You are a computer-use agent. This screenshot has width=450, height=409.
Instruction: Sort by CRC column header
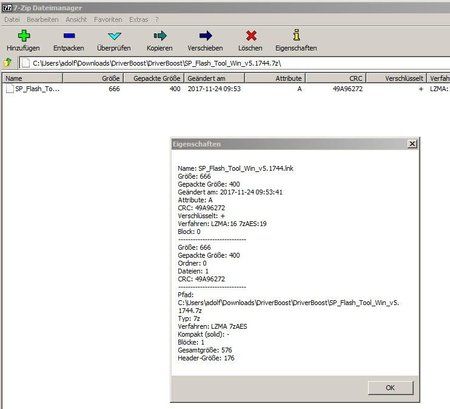click(336, 78)
